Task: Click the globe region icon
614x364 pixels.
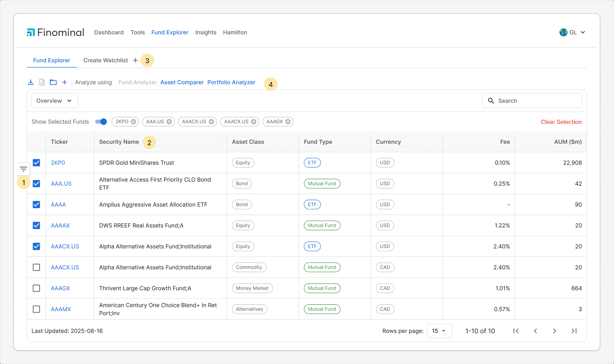Action: click(563, 32)
